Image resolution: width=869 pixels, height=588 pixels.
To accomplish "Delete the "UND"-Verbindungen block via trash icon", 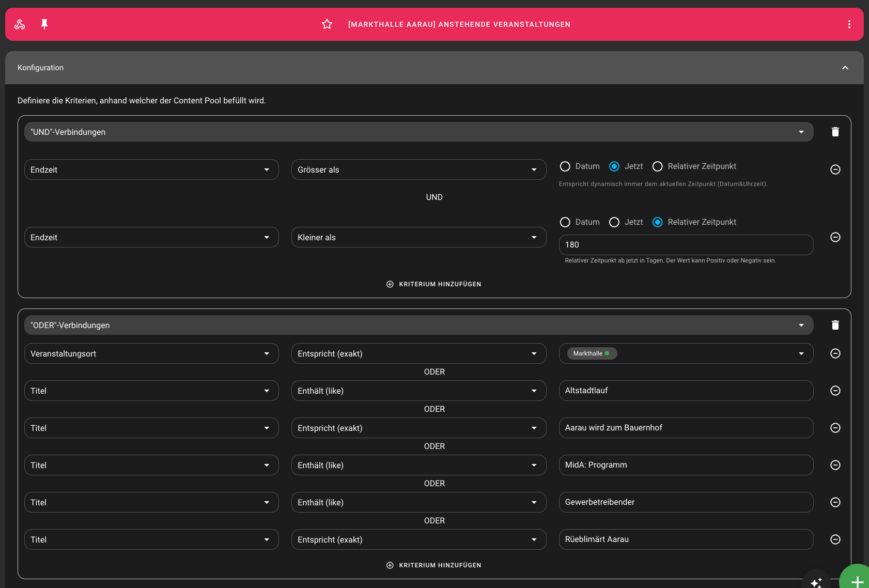I will click(835, 132).
